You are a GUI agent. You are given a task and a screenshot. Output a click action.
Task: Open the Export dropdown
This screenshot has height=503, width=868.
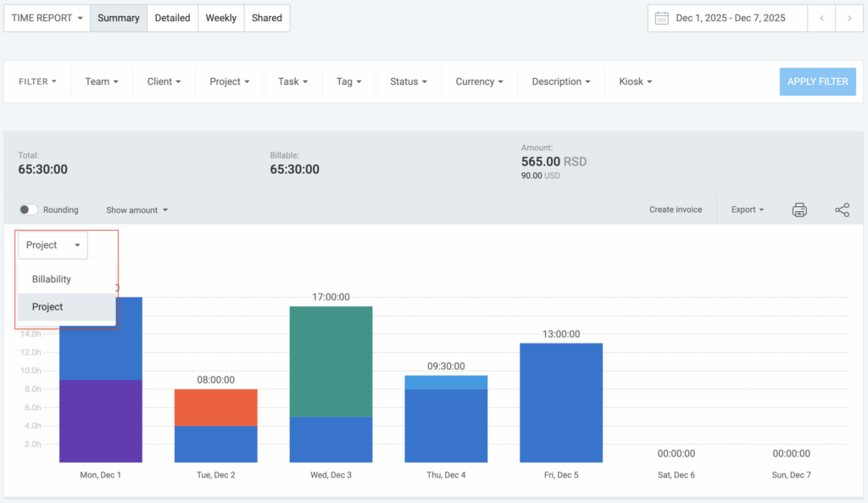[x=748, y=210]
